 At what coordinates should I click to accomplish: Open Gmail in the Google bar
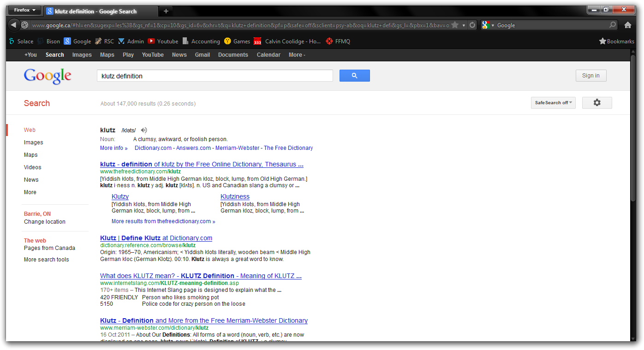203,55
